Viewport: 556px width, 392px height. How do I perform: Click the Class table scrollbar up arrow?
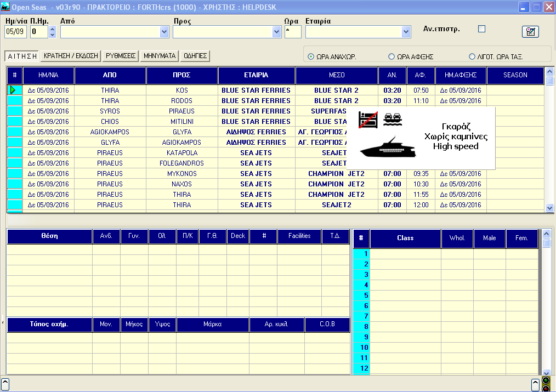coord(547,234)
